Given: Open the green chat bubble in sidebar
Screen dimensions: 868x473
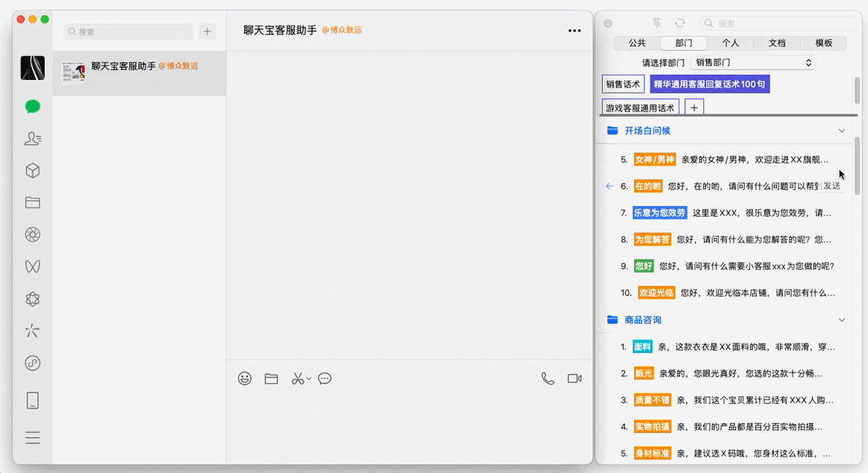Looking at the screenshot, I should coord(33,106).
